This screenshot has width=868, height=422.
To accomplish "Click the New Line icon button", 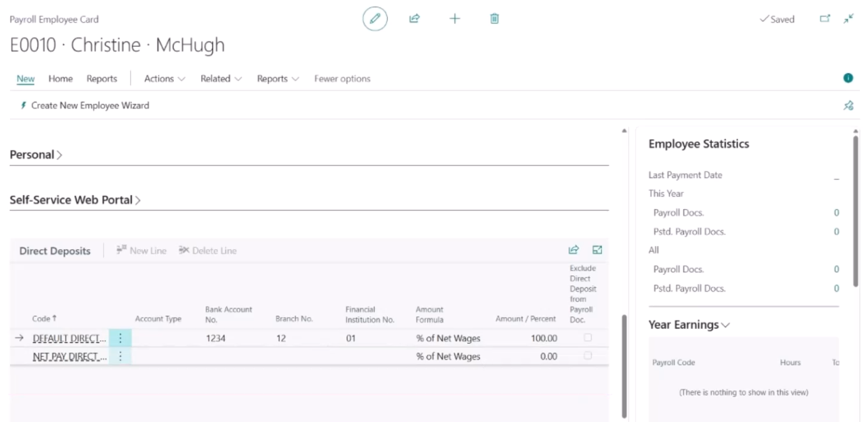I will (x=142, y=251).
